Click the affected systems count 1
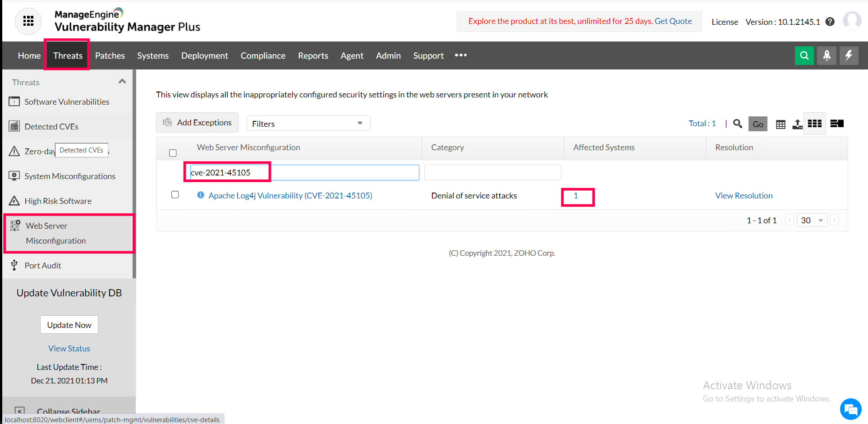Image resolution: width=868 pixels, height=424 pixels. pos(576,195)
